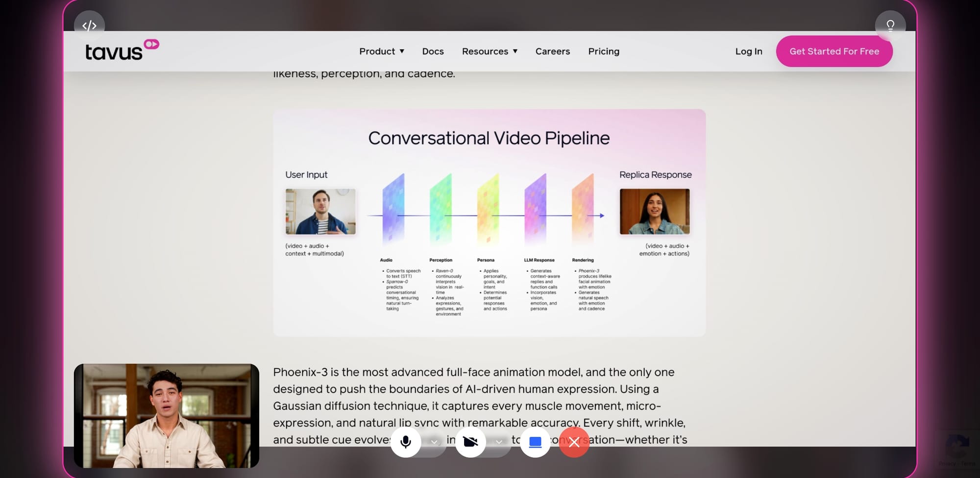Expand the microphone options chevron
The height and width of the screenshot is (478, 980).
434,442
